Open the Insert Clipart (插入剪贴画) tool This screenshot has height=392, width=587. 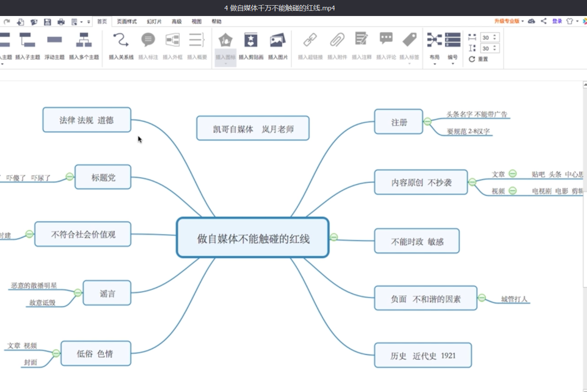pyautogui.click(x=251, y=40)
